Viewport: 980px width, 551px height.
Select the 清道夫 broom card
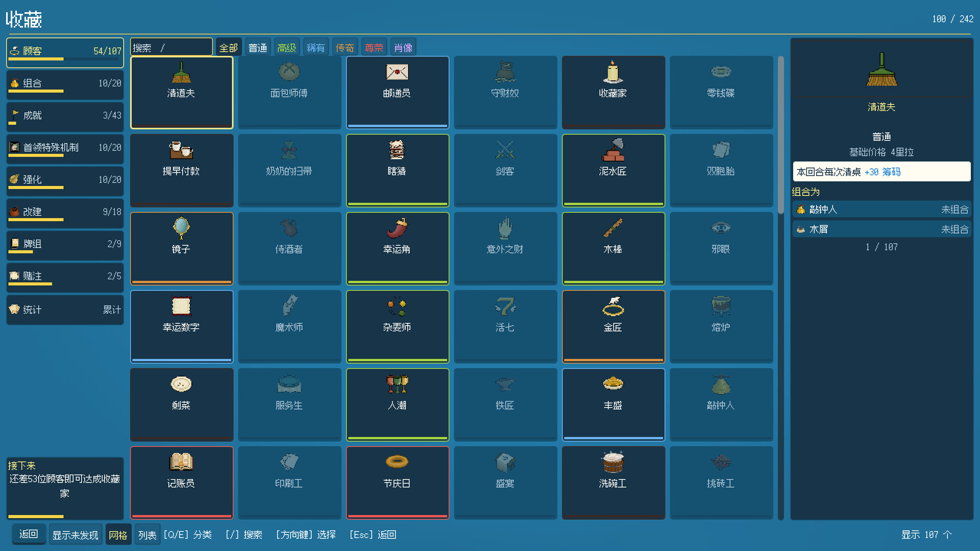(182, 92)
